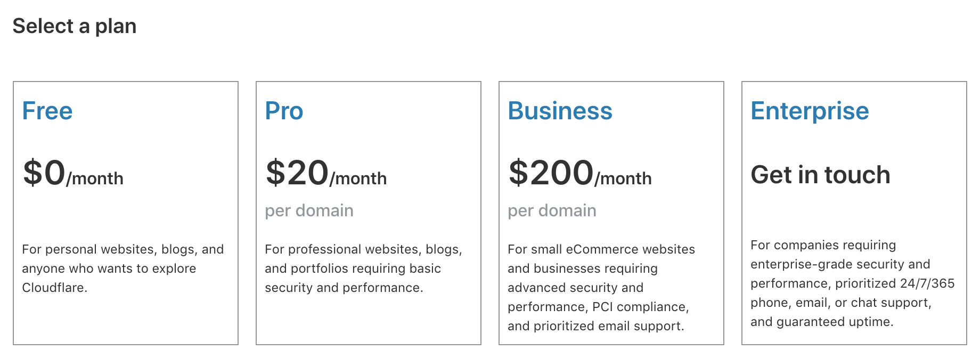
Task: Click the word 'Cloudflare' in Free description
Action: click(x=53, y=288)
